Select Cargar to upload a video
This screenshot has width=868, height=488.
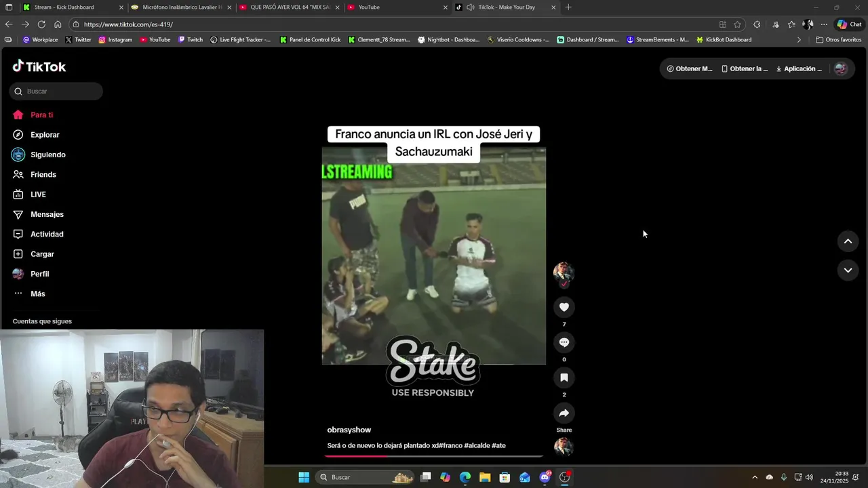[33, 254]
